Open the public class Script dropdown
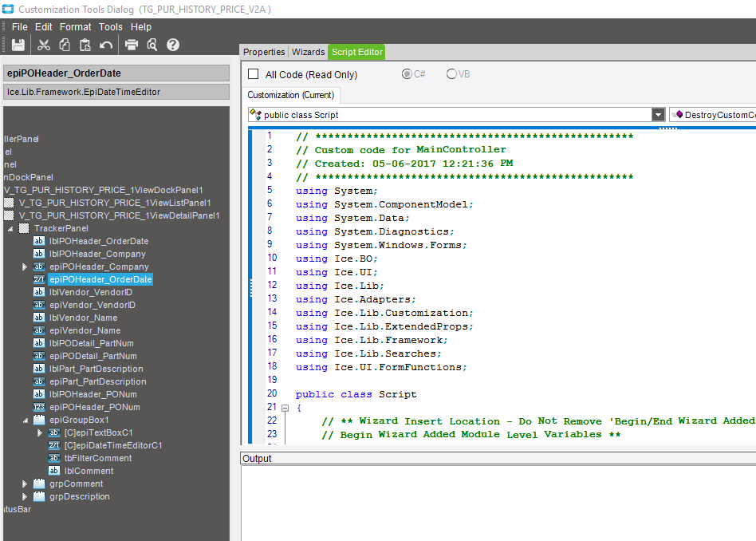Screen dimensions: 756x541 (658, 115)
